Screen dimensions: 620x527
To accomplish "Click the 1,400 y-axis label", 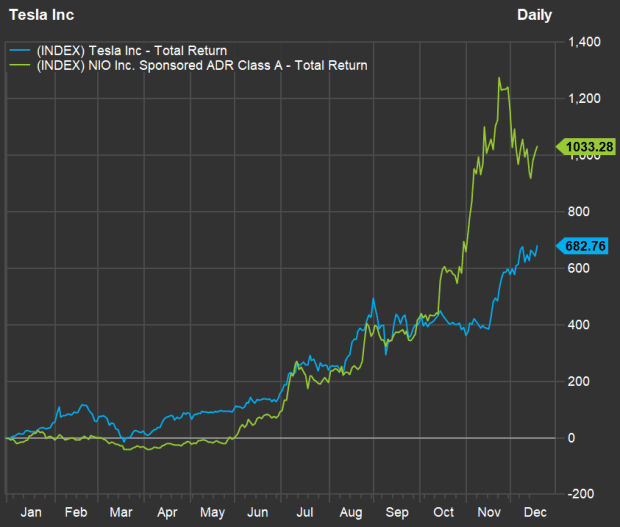I will 584,42.
